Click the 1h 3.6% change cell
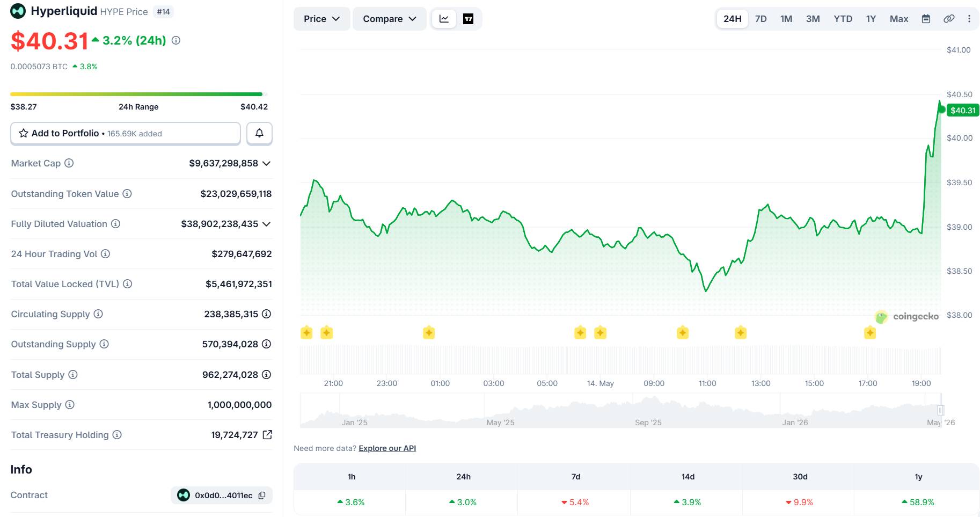 350,503
